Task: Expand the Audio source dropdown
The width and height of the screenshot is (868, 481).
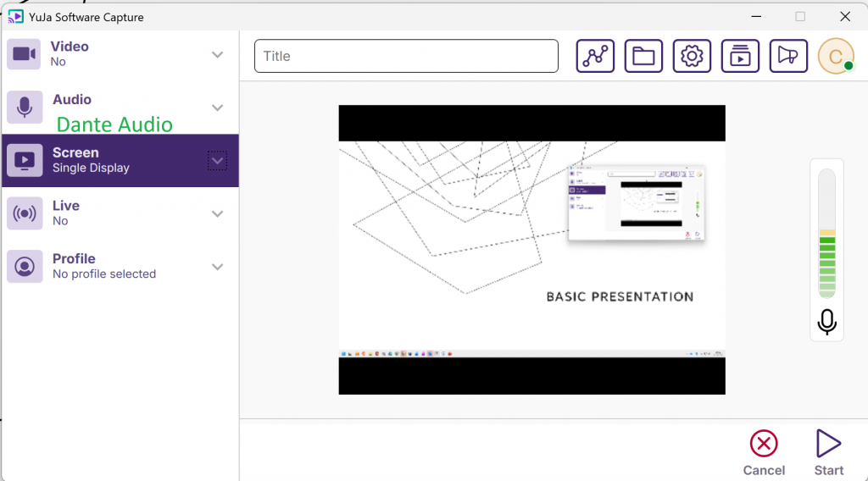Action: [x=218, y=108]
